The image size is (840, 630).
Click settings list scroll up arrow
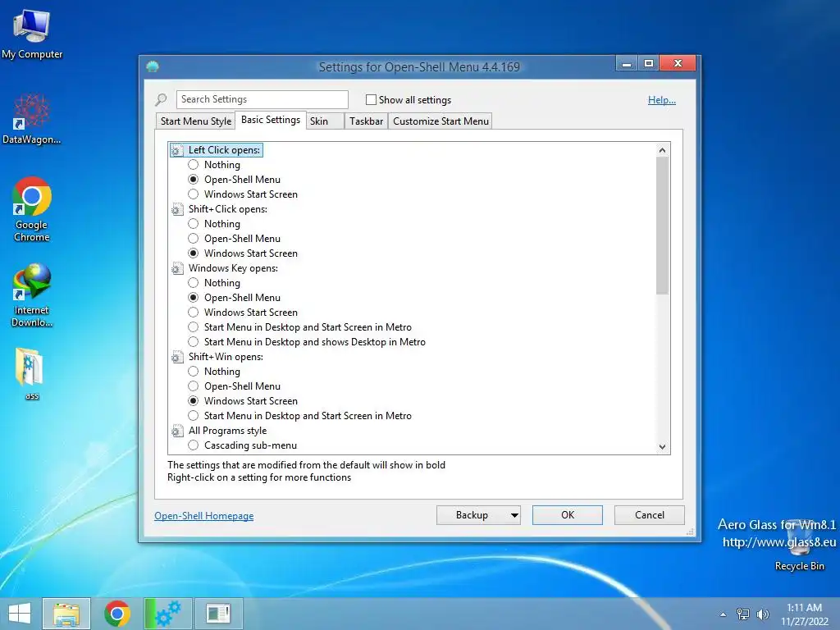coord(662,151)
